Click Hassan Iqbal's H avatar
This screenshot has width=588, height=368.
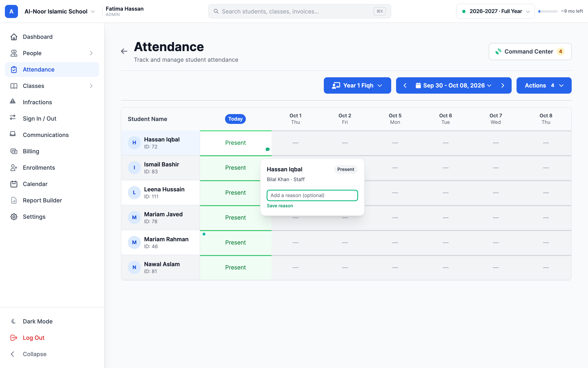[134, 143]
